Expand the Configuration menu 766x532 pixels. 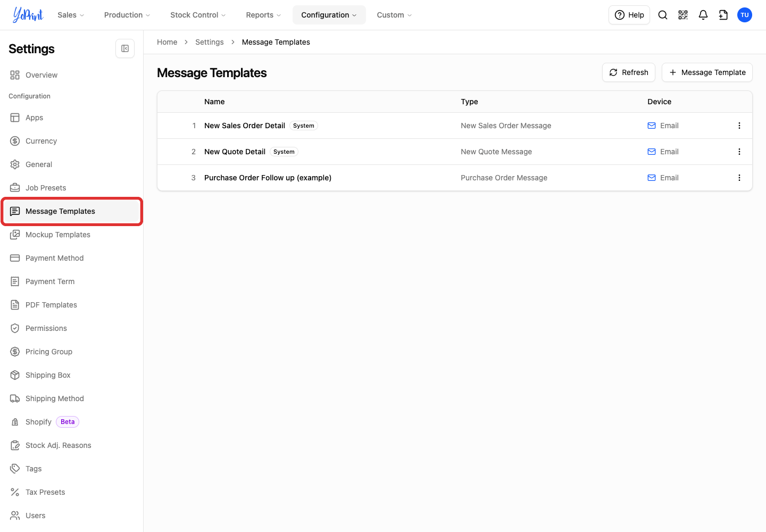[329, 15]
